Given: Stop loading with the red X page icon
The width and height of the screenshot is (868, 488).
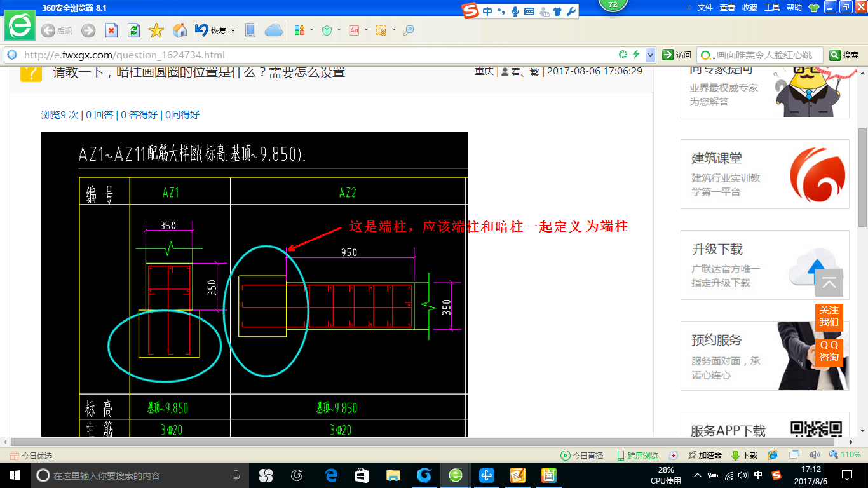Looking at the screenshot, I should pos(111,30).
